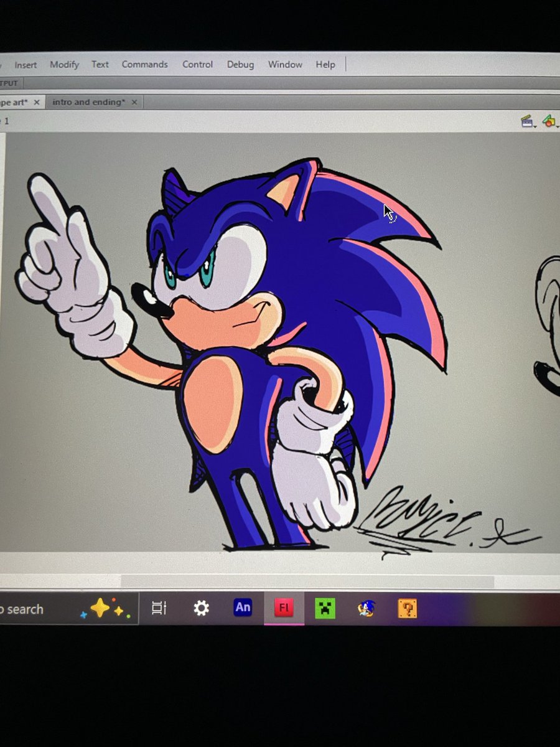Viewport: 560px width, 747px height.
Task: Open the Insert menu
Action: pyautogui.click(x=26, y=65)
